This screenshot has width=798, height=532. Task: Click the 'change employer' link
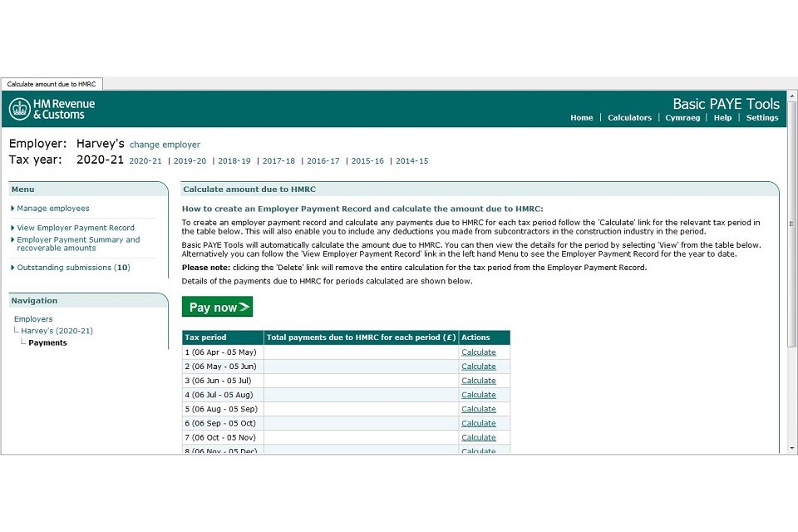coord(165,145)
